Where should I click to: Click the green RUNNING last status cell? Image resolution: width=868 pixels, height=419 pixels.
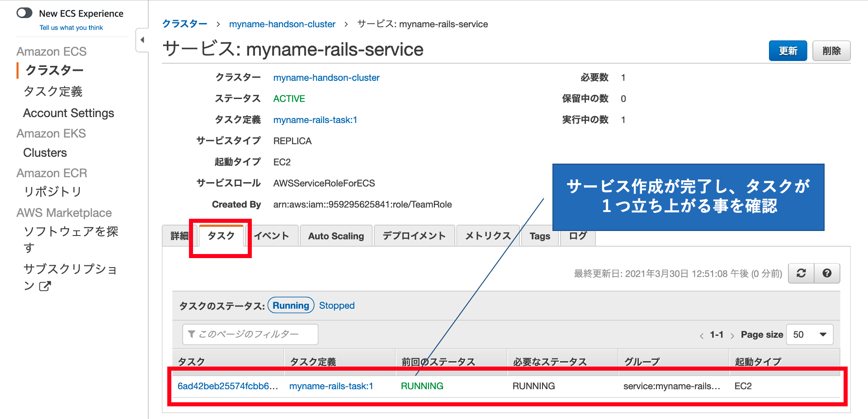coord(422,386)
